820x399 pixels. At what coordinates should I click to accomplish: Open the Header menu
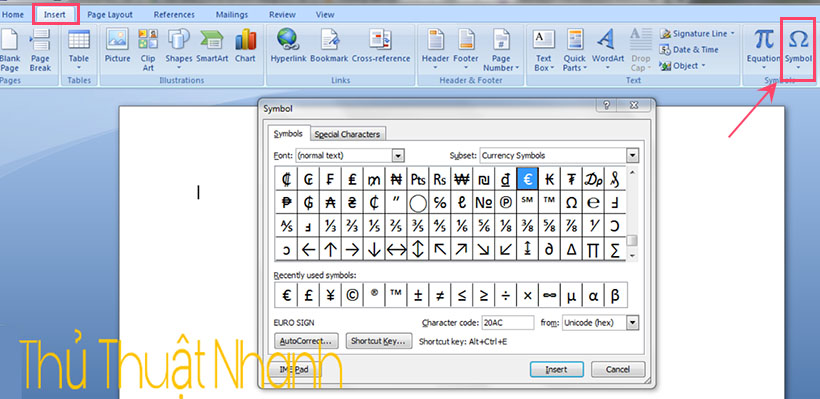436,50
